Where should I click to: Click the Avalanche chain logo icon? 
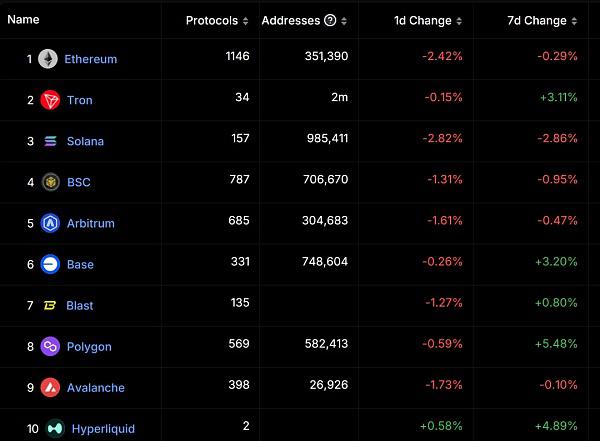point(50,387)
